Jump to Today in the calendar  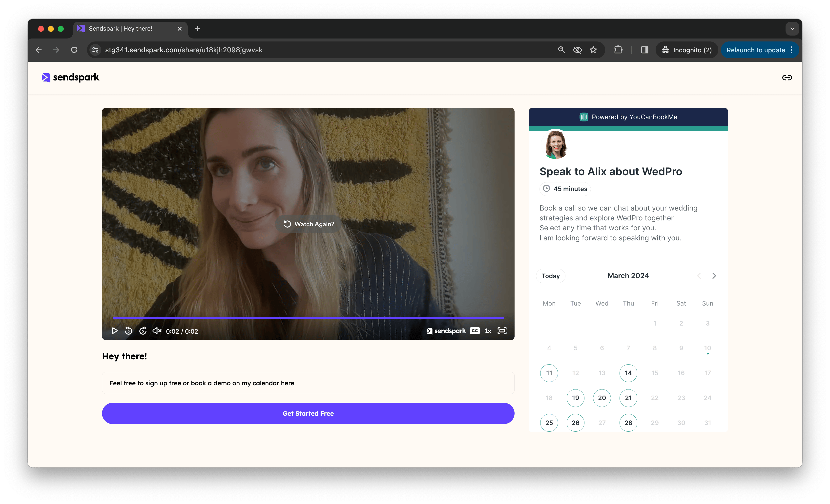550,276
